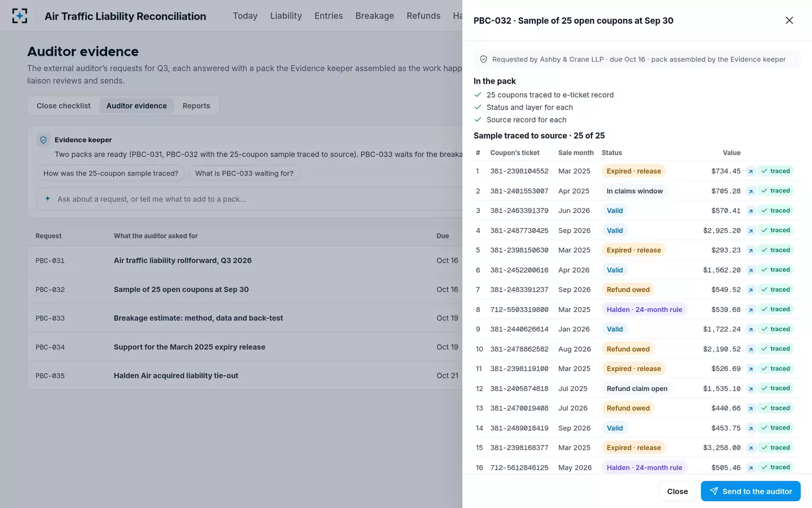Open source record for ticket 381-2463391379
The image size is (812, 508).
tap(751, 211)
